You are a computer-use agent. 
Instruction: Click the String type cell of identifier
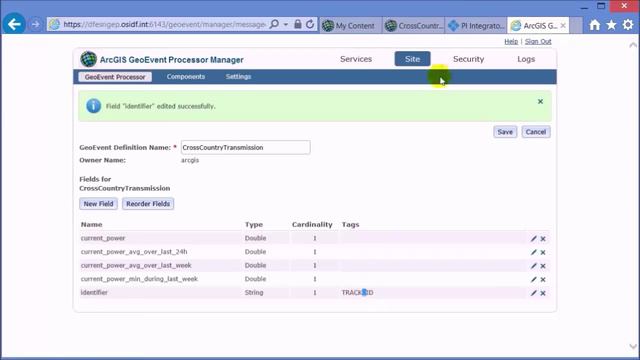click(x=254, y=292)
